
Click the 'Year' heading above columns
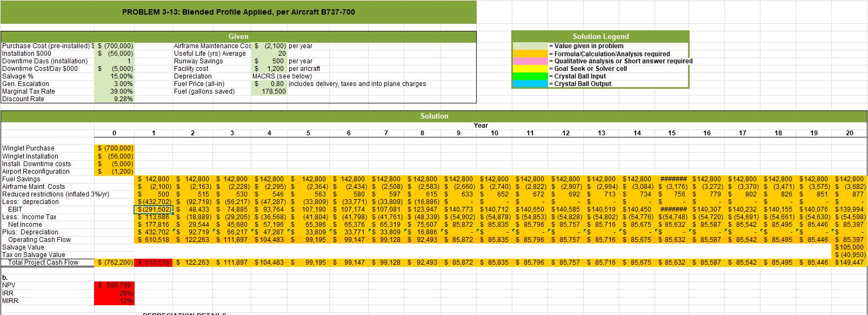click(481, 125)
